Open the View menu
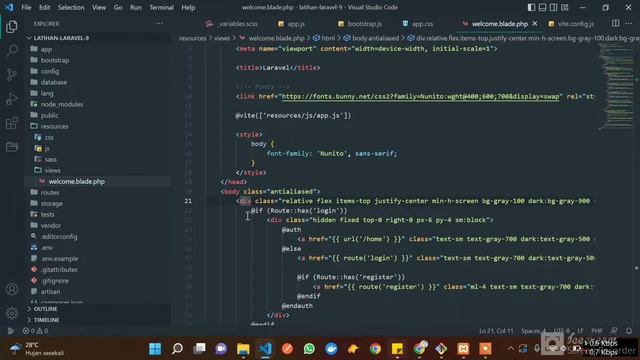 [x=99, y=7]
